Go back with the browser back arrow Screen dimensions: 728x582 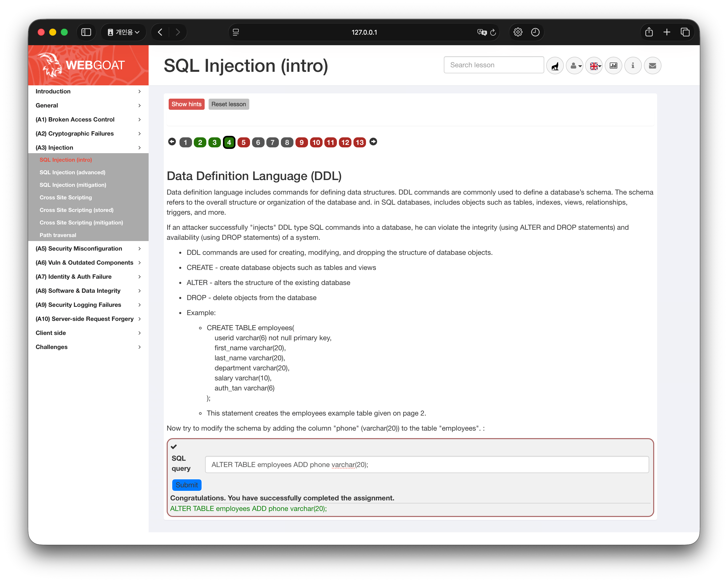click(160, 32)
